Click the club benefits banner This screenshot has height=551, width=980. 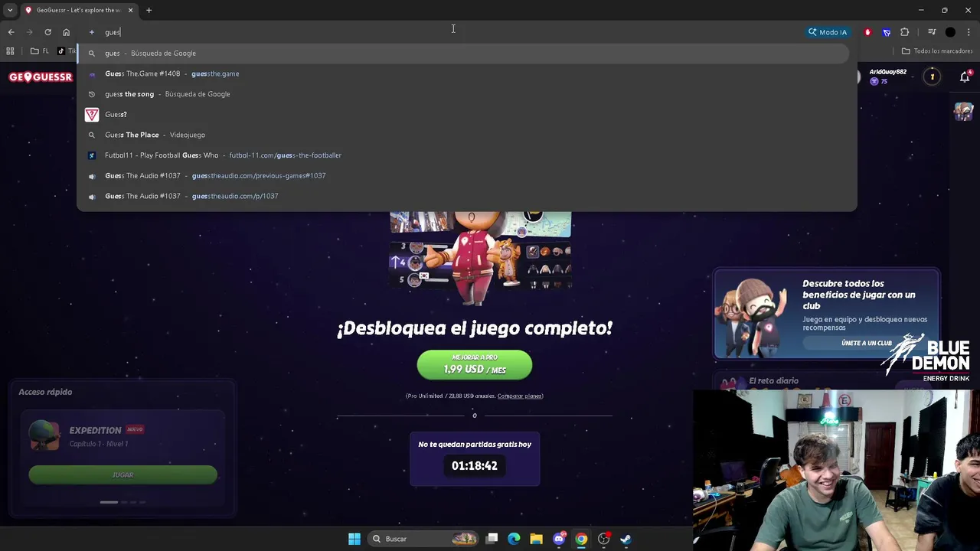click(826, 314)
